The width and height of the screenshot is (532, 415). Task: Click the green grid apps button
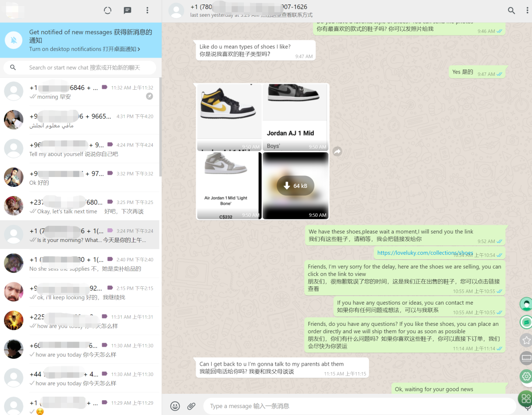point(526,398)
